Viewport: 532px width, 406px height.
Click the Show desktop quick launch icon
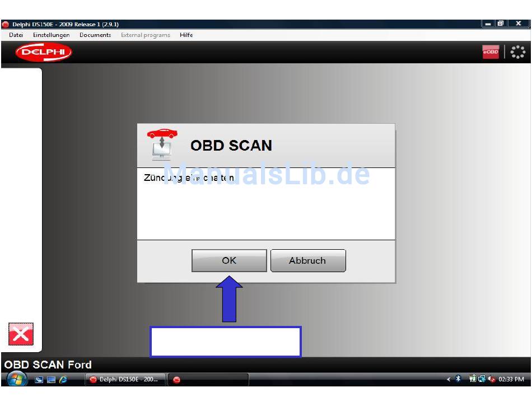click(51, 380)
